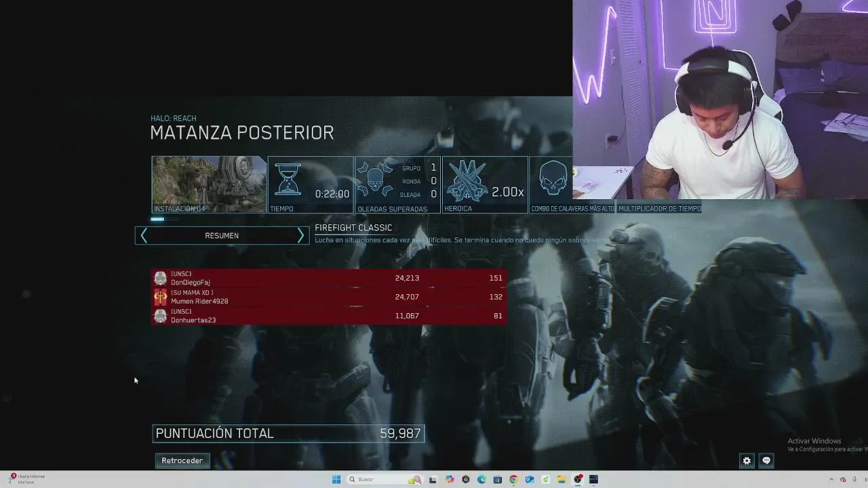The width and height of the screenshot is (868, 488).
Task: Open the hexagon app on taskbar
Action: coord(466,479)
